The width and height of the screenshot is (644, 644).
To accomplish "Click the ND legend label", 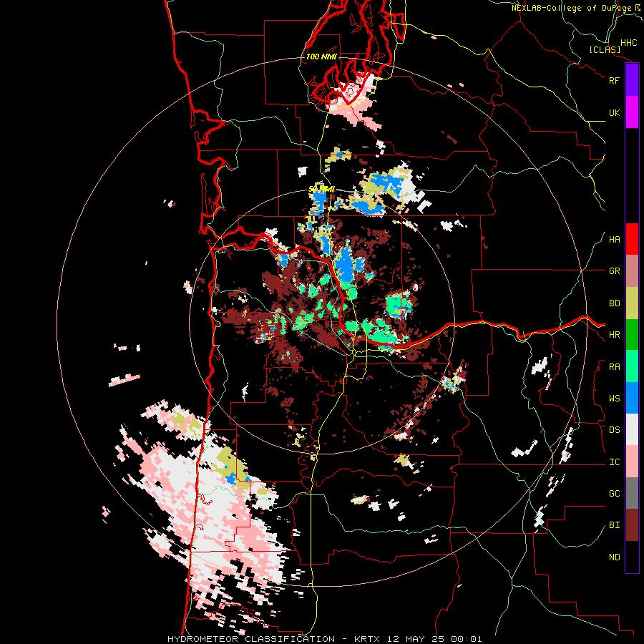I will click(x=614, y=557).
